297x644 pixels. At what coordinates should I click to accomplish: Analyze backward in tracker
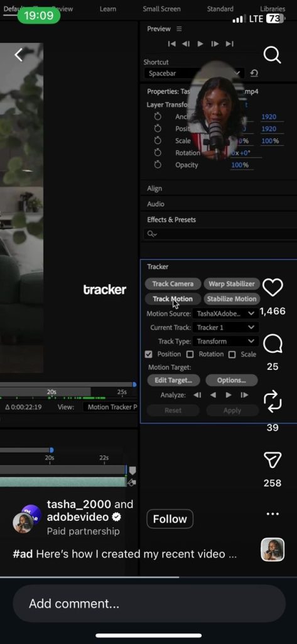(213, 395)
